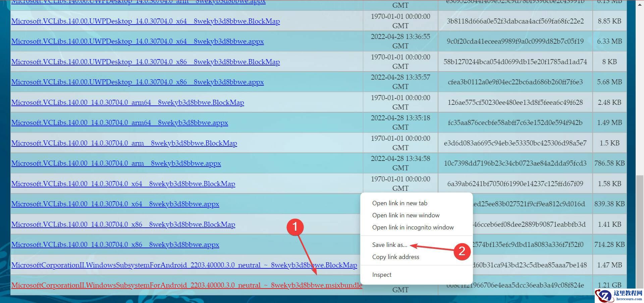Click the date 2022-04-28 13:35:18 GMT

click(400, 123)
